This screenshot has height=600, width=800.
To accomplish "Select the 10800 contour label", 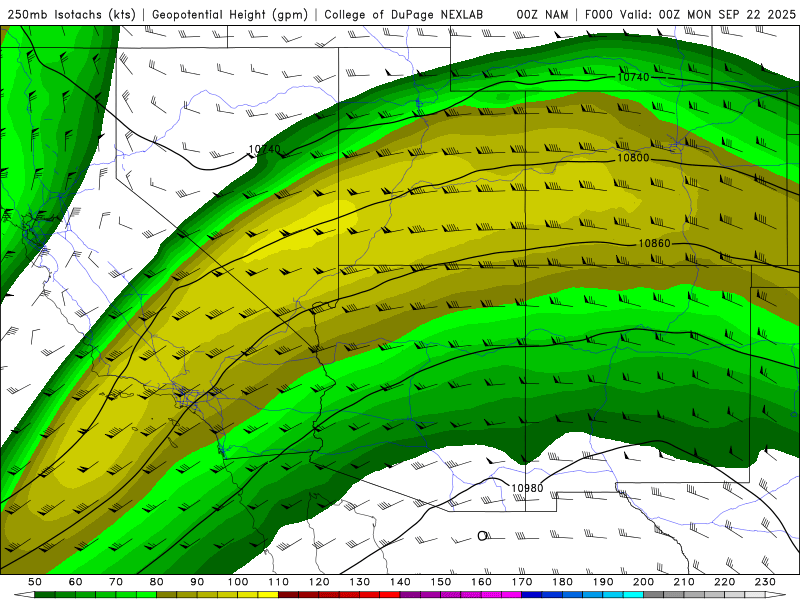I will point(633,158).
